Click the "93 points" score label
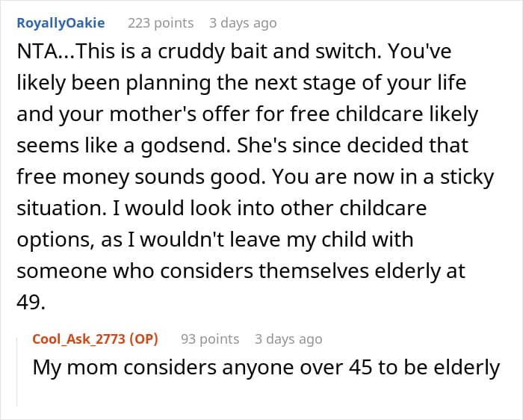Screen dimensions: 523x420 click(210, 339)
